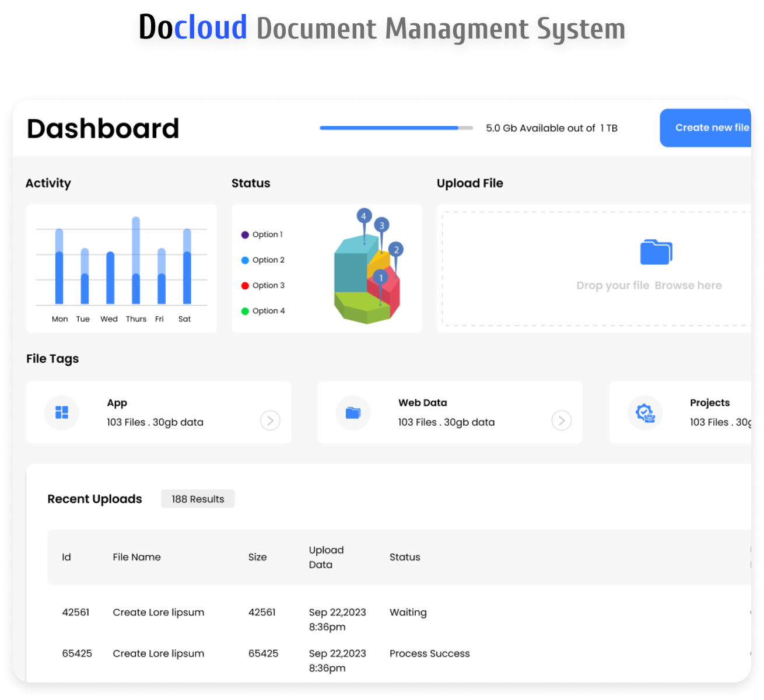This screenshot has width=764, height=700.
Task: Click the marker labeled 1 on the status chart
Action: click(x=380, y=277)
